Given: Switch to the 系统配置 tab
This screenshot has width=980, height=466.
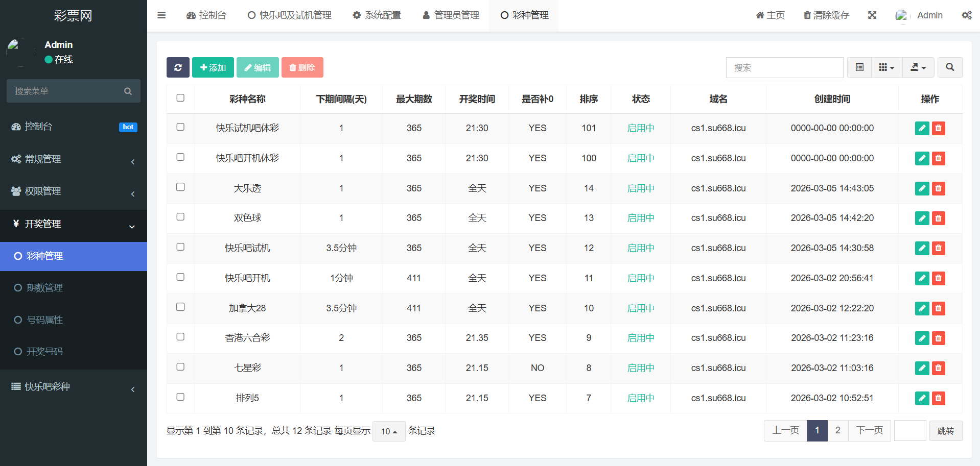Looking at the screenshot, I should (x=377, y=15).
